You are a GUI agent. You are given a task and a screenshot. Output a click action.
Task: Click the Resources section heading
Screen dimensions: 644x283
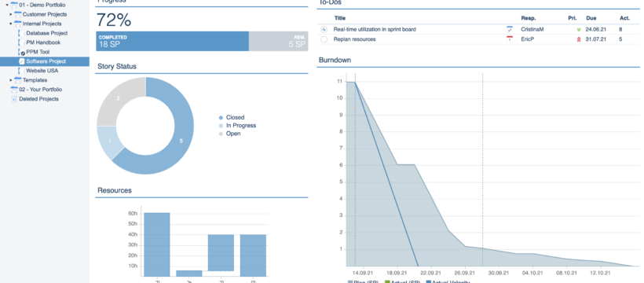click(115, 190)
